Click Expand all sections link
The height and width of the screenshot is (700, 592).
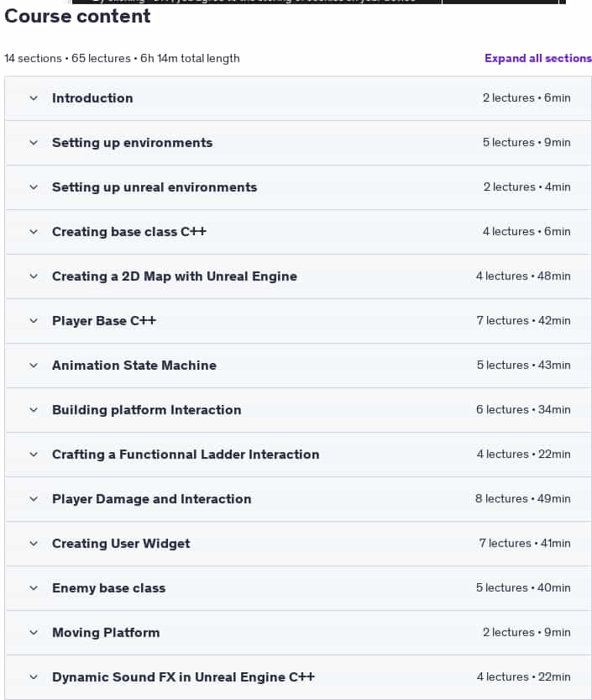coord(538,59)
